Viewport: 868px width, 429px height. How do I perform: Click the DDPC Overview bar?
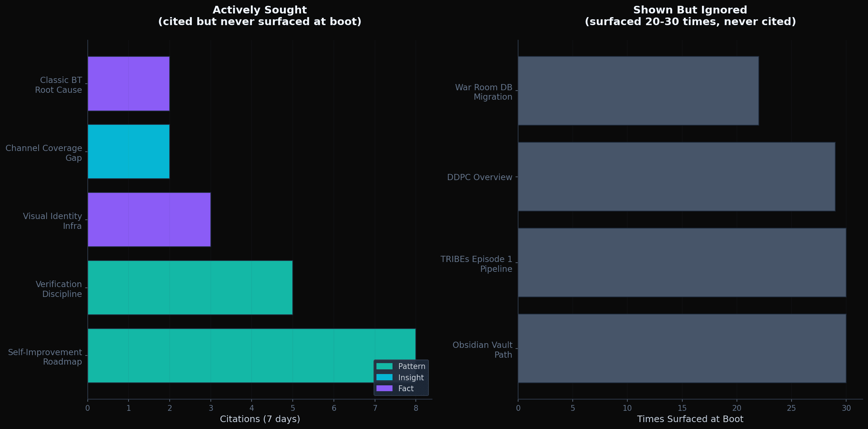point(676,176)
